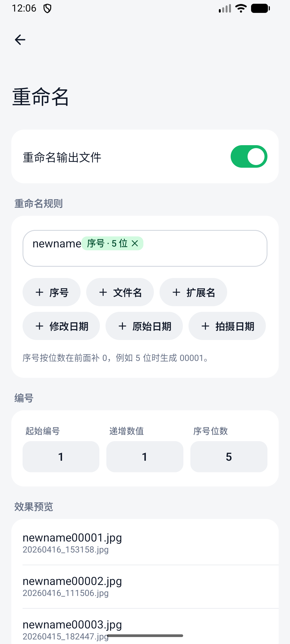290x644 pixels.
Task: Open the 递增数值 value field
Action: pyautogui.click(x=145, y=457)
